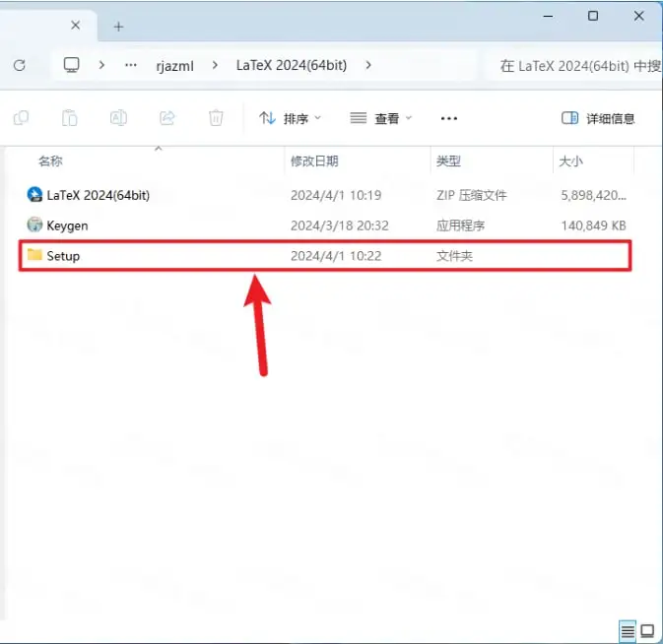Select the LaTeX 2024(64bit) ZIP file
The height and width of the screenshot is (644, 663).
pos(325,195)
